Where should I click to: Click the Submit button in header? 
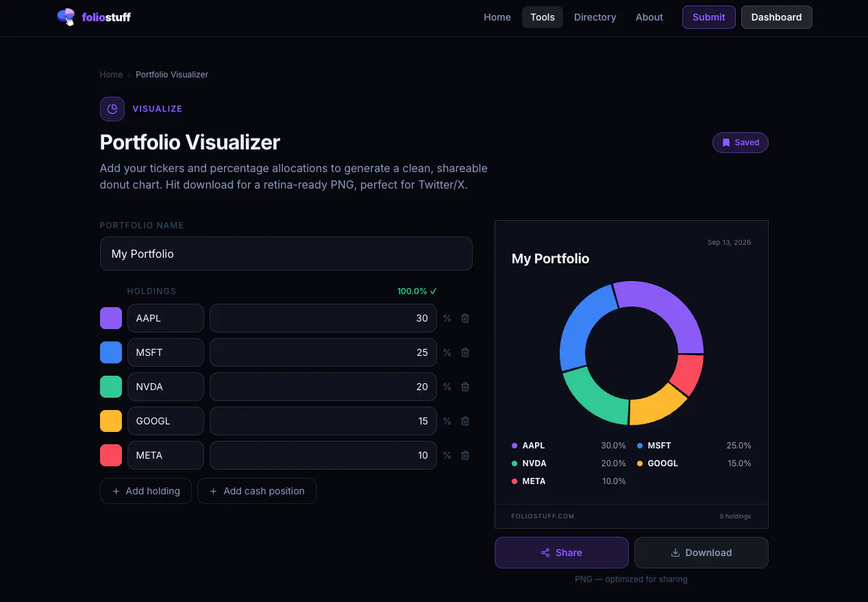click(x=709, y=17)
